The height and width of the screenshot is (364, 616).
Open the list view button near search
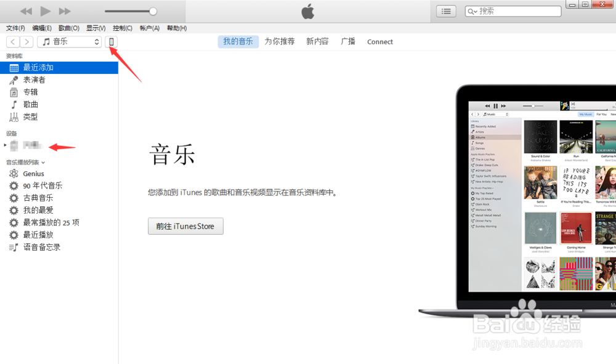tap(446, 11)
